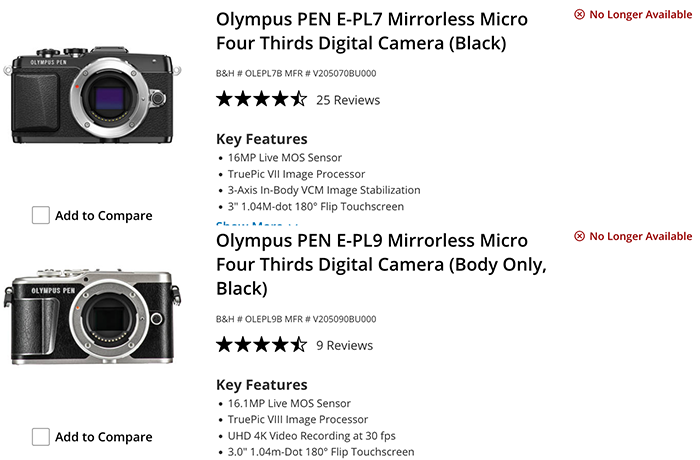Viewport: 700px width, 460px height.
Task: Click the UHD 4K Video Recording feature
Action: 312,436
